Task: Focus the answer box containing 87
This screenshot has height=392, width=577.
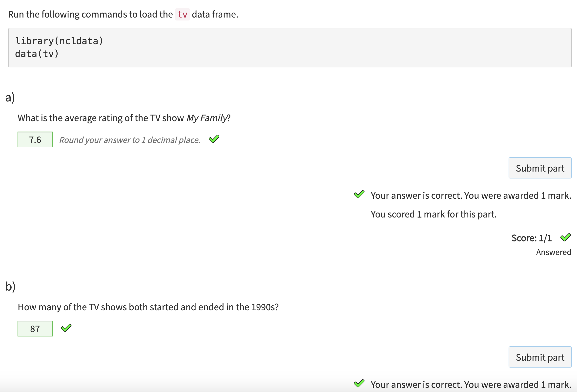Action: pyautogui.click(x=35, y=329)
